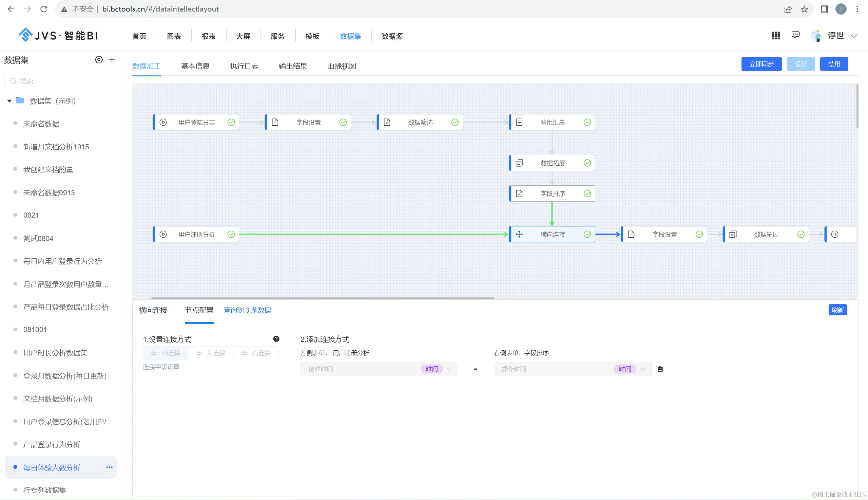Open the more options dots for 每日体验人数分析
This screenshot has width=868, height=500.
(x=110, y=467)
